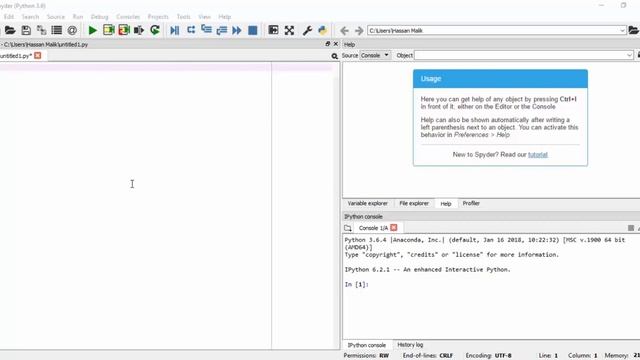This screenshot has width=640, height=360.
Task: Open the Source menu
Action: coord(56,17)
